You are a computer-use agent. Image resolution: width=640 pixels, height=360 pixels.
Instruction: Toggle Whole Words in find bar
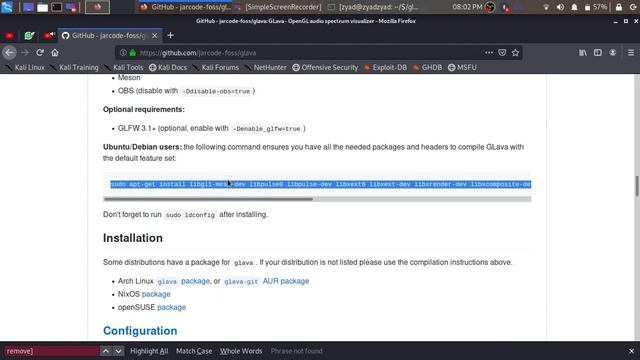[x=241, y=351]
